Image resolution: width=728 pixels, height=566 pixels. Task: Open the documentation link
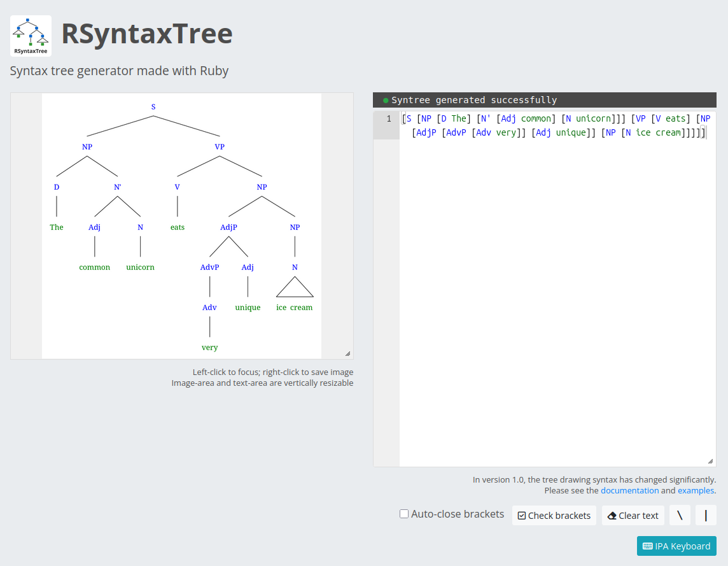click(x=629, y=491)
